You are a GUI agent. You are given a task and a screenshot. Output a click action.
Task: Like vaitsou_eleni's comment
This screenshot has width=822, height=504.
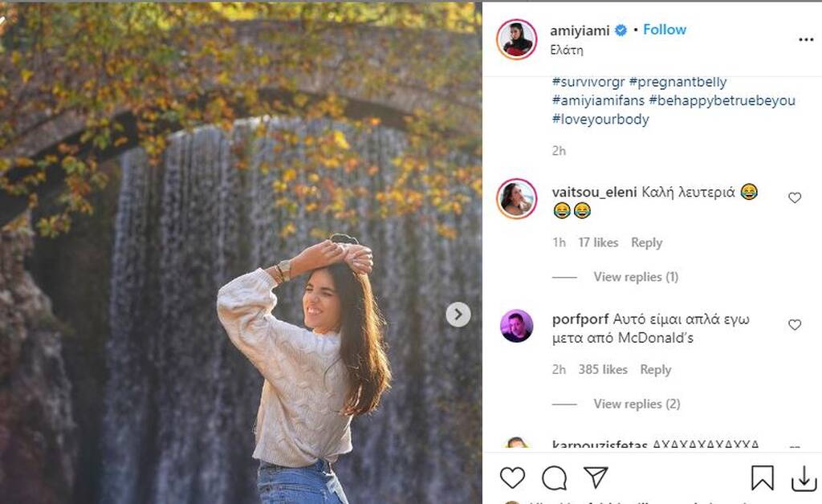pos(795,197)
